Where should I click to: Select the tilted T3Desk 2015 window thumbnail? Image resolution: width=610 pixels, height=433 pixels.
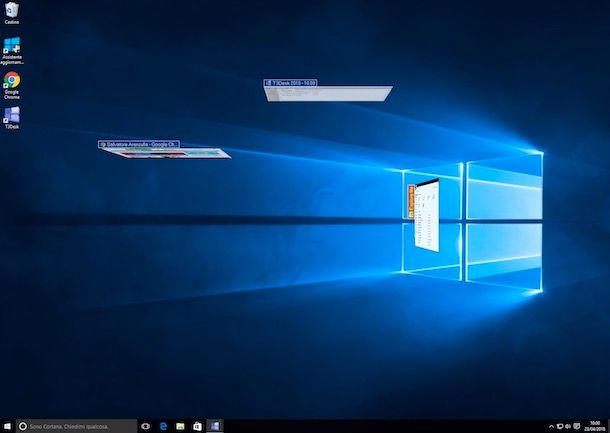[329, 94]
